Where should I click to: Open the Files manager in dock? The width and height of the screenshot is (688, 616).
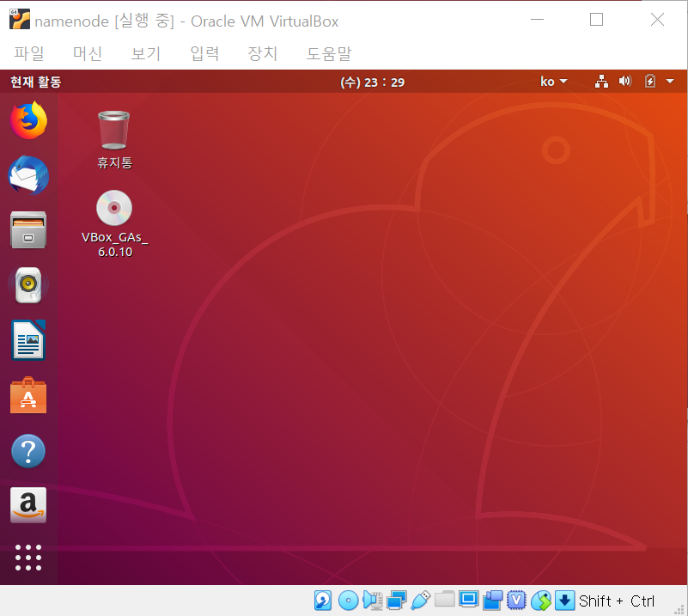pos(28,230)
